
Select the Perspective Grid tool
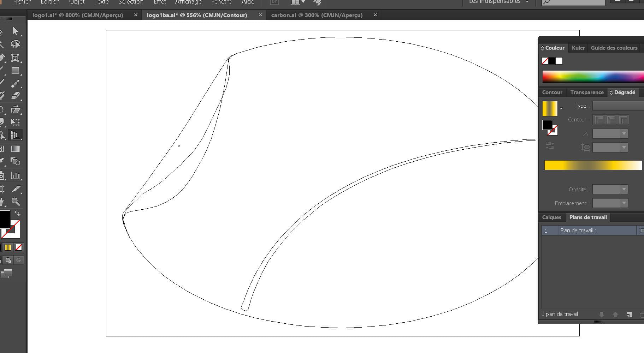(15, 135)
